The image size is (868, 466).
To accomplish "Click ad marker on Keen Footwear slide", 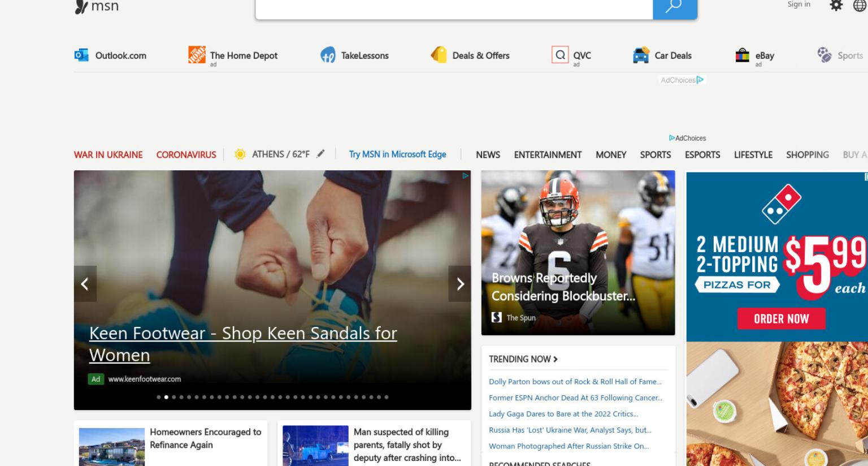I will [x=465, y=176].
